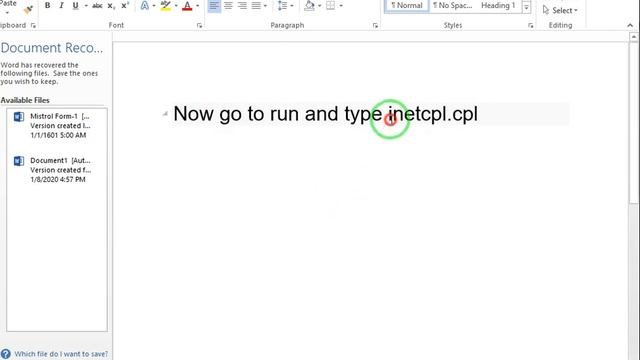Apply the No Spacing style
Viewport: 640px width, 360px height.
point(453,6)
